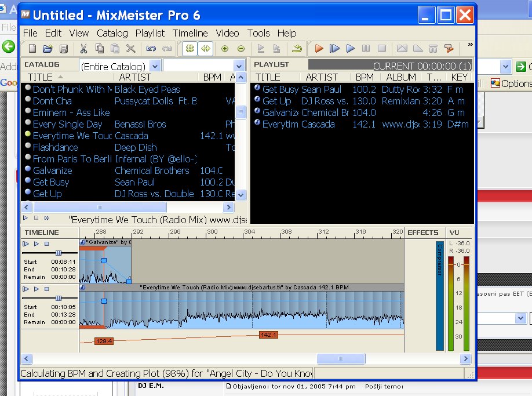The image size is (532, 396).
Task: Click the 142.1 BPM tempo marker
Action: point(268,335)
